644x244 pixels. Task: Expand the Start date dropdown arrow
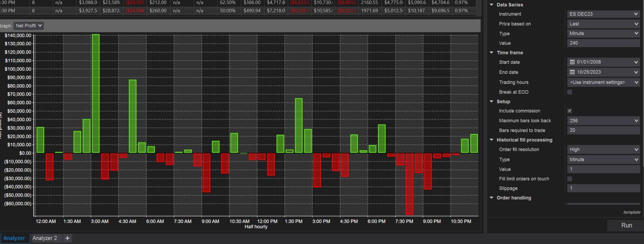(636, 62)
